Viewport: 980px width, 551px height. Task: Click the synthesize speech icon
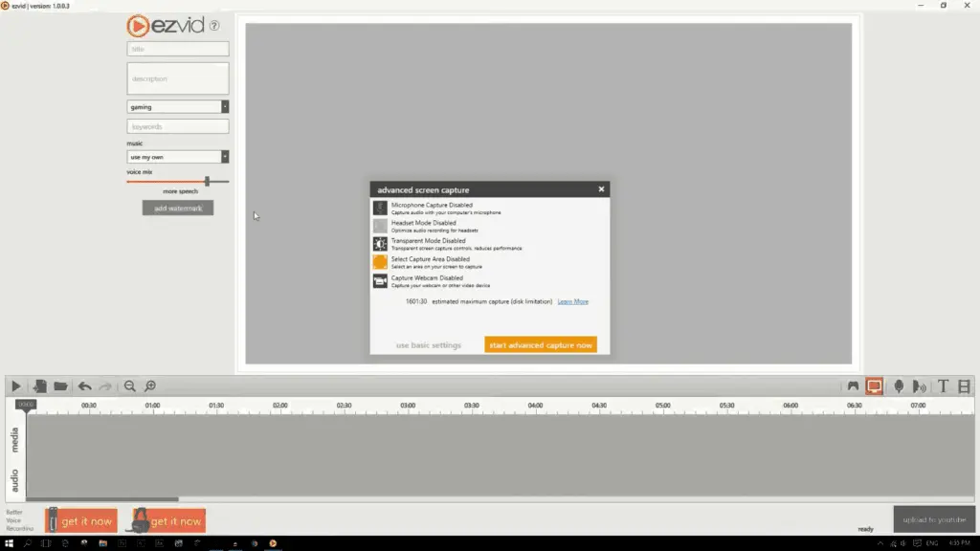click(x=920, y=386)
